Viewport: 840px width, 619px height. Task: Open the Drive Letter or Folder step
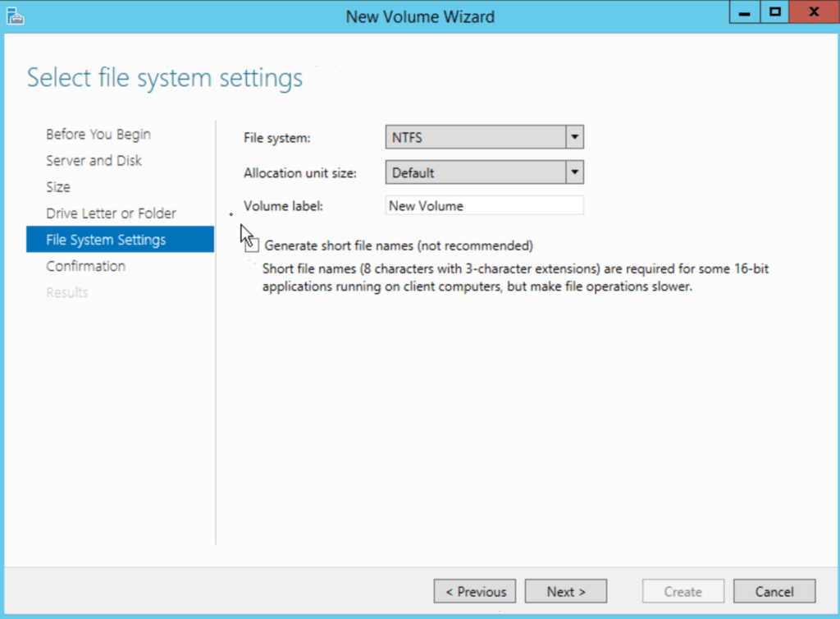(x=111, y=213)
